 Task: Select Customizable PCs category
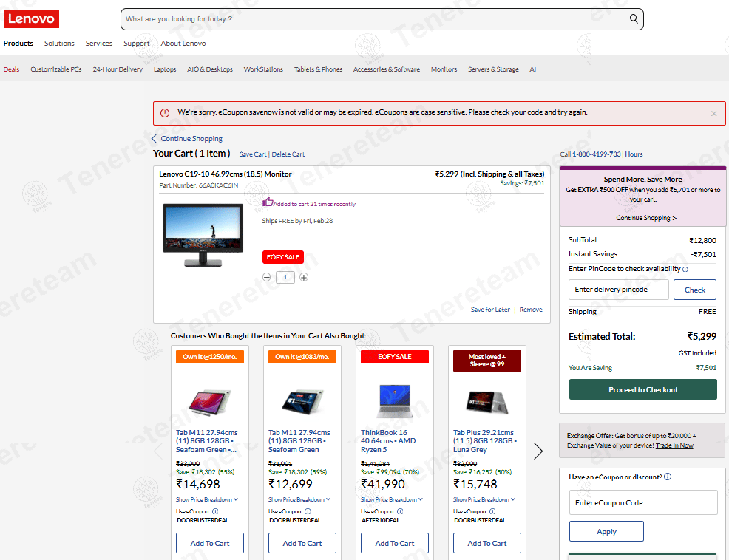click(56, 69)
